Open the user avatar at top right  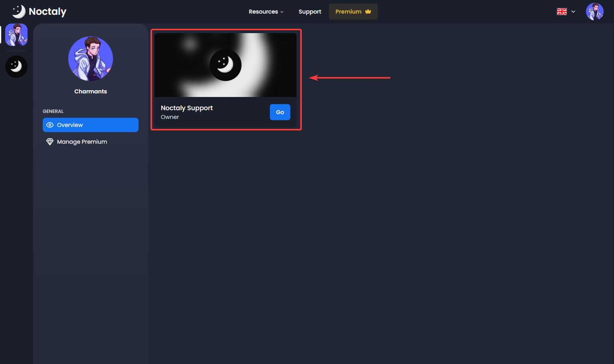(595, 12)
